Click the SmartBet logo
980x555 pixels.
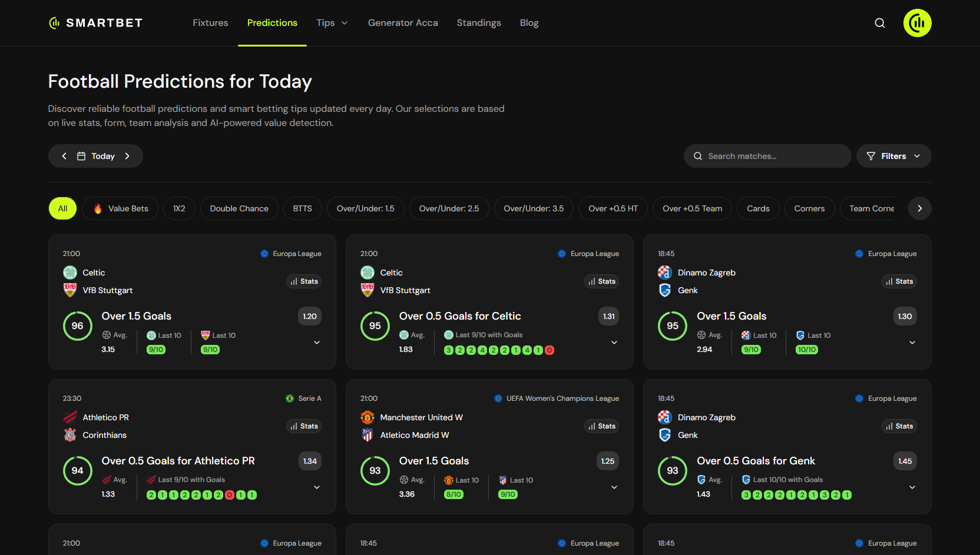[95, 23]
